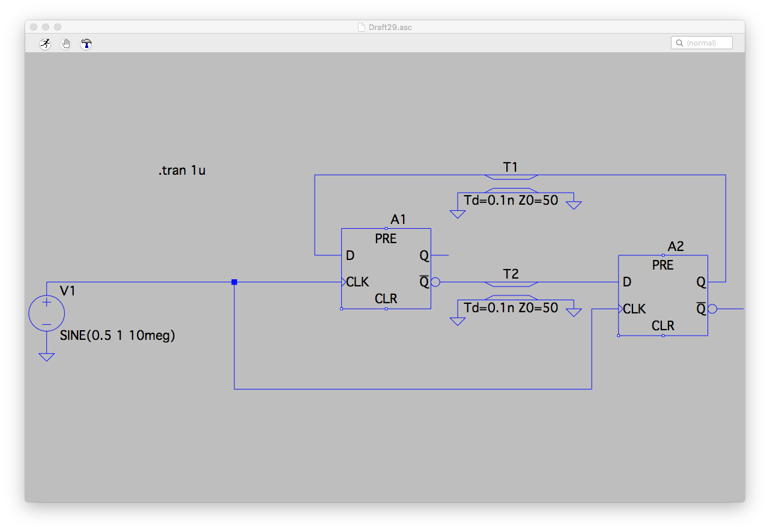
Task: Click the Run simulation running-man icon
Action: (45, 44)
